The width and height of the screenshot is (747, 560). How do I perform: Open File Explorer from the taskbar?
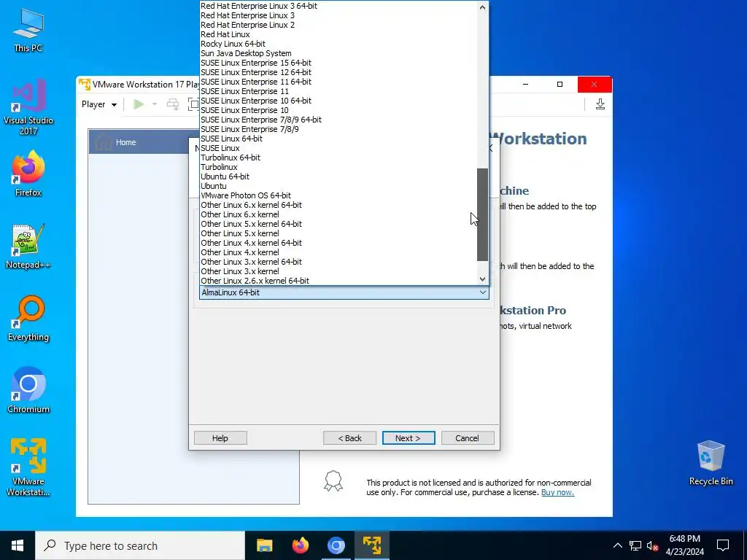click(x=264, y=545)
